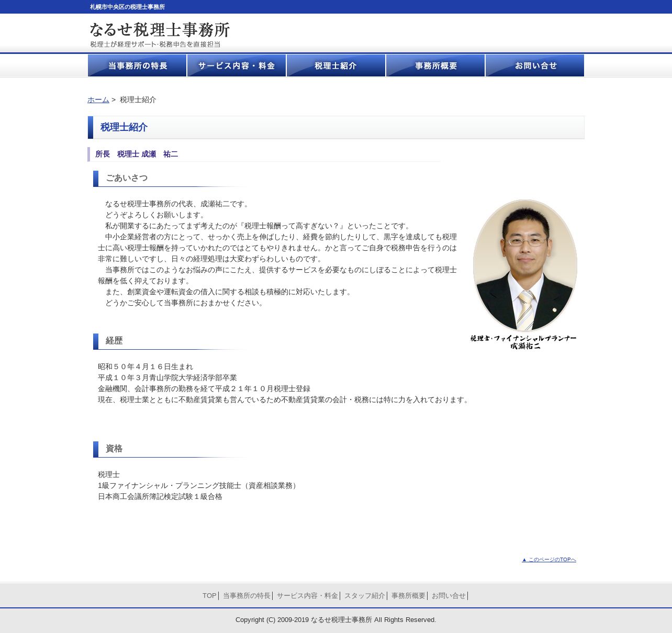
Task: Click the 経歴 section heading
Action: coord(114,341)
